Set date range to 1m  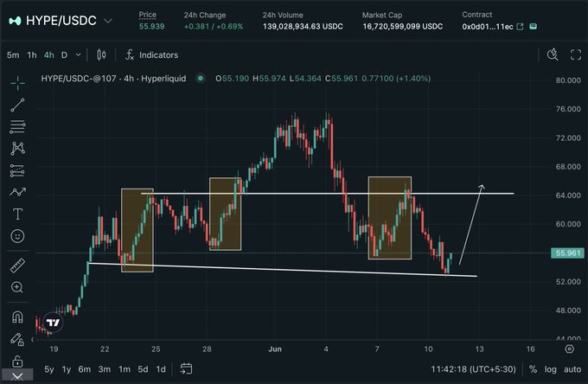coord(125,369)
